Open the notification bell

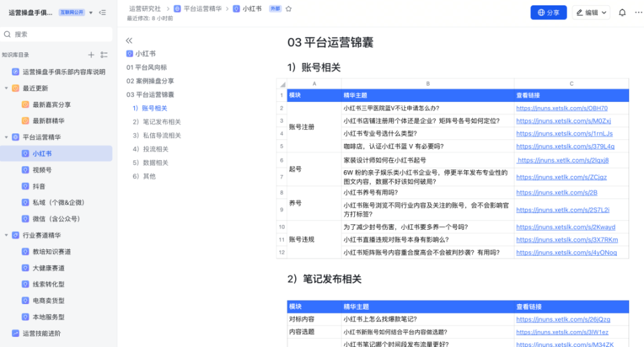(623, 13)
